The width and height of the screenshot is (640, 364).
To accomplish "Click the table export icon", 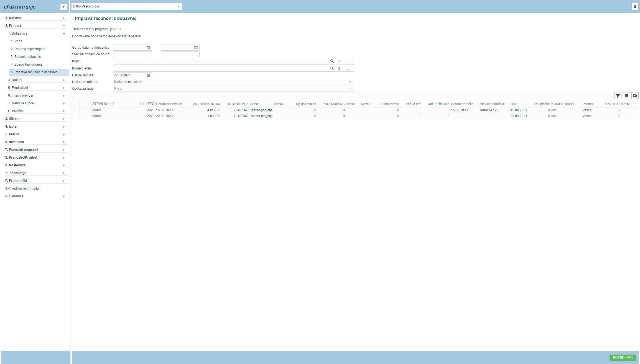I will 635,96.
